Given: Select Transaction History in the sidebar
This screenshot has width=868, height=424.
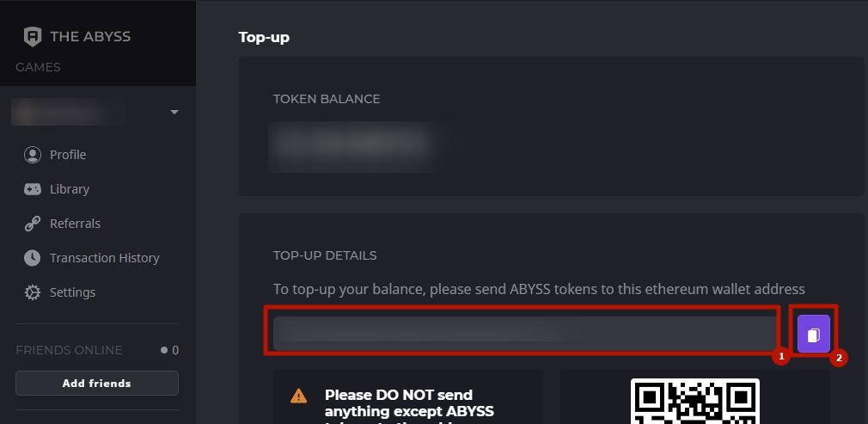Looking at the screenshot, I should (x=105, y=258).
